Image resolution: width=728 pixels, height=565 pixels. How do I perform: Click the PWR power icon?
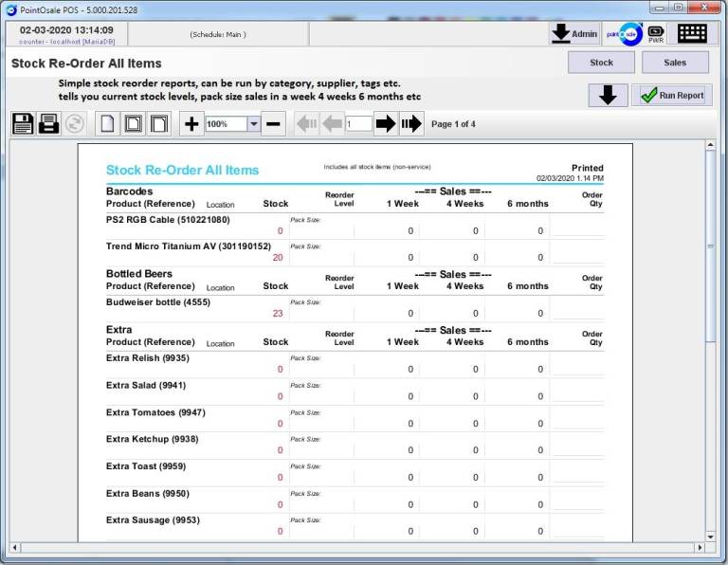tap(656, 33)
